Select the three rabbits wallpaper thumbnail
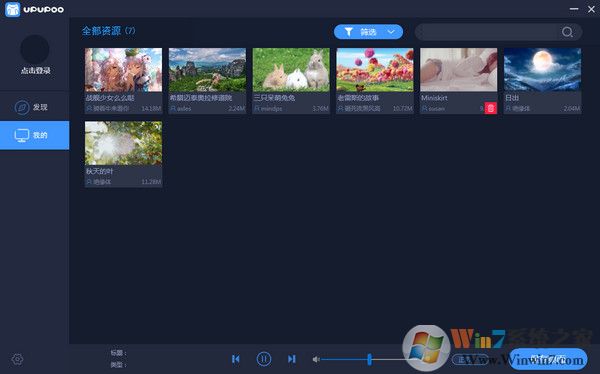600x374 pixels. [x=291, y=70]
